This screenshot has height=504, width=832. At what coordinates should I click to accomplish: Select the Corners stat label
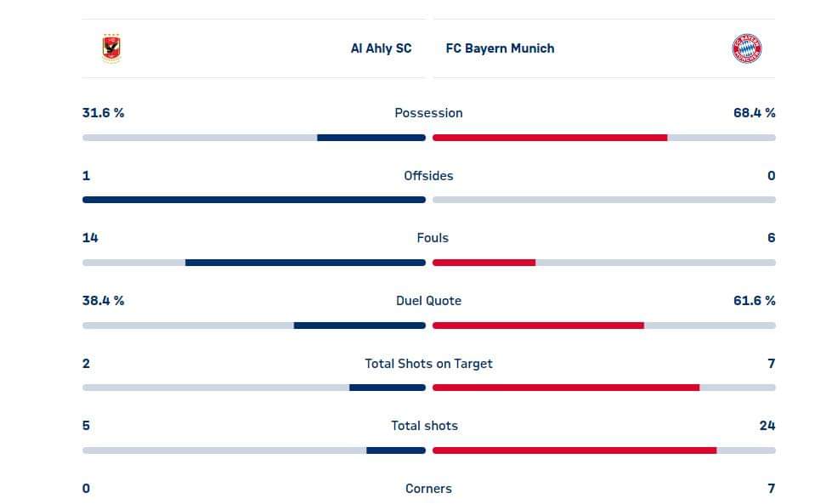point(428,489)
